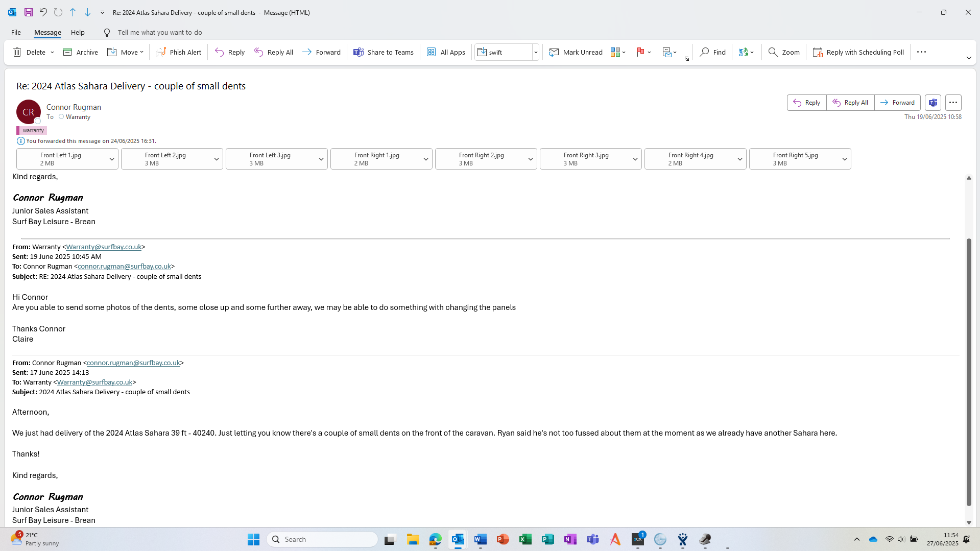The width and height of the screenshot is (980, 551).
Task: Expand the swift quick steps dropdown
Action: 536,52
